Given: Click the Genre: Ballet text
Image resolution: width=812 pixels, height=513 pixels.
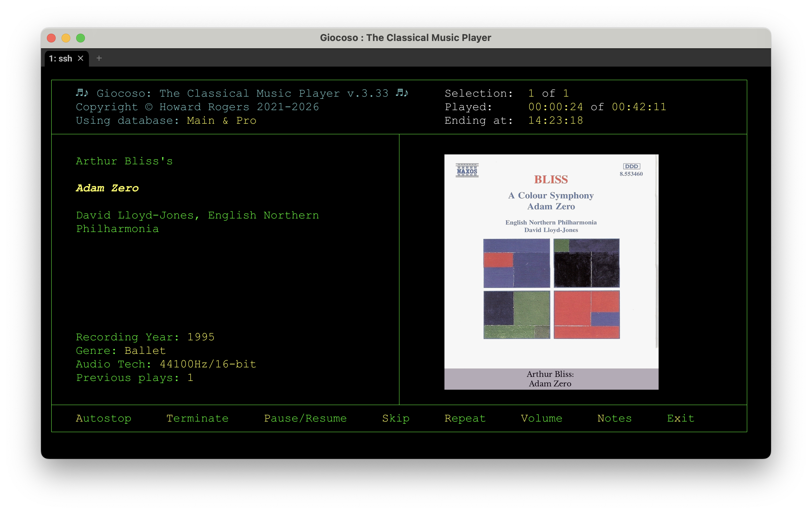Looking at the screenshot, I should point(121,351).
